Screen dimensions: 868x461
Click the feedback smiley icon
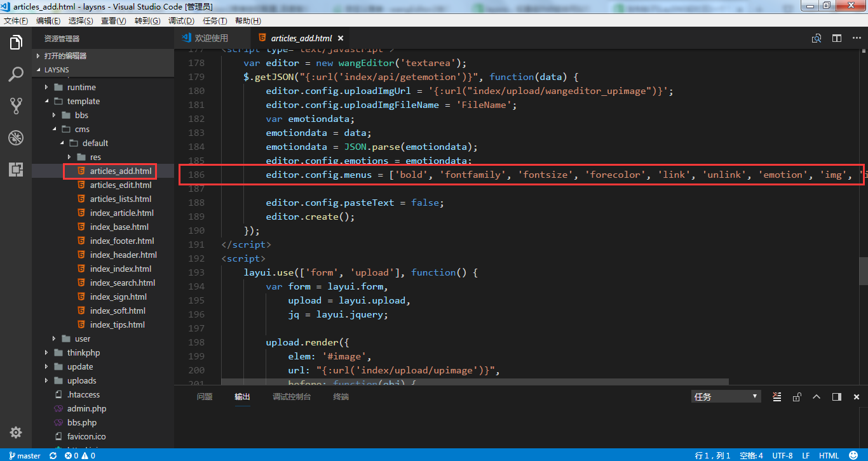coord(853,455)
